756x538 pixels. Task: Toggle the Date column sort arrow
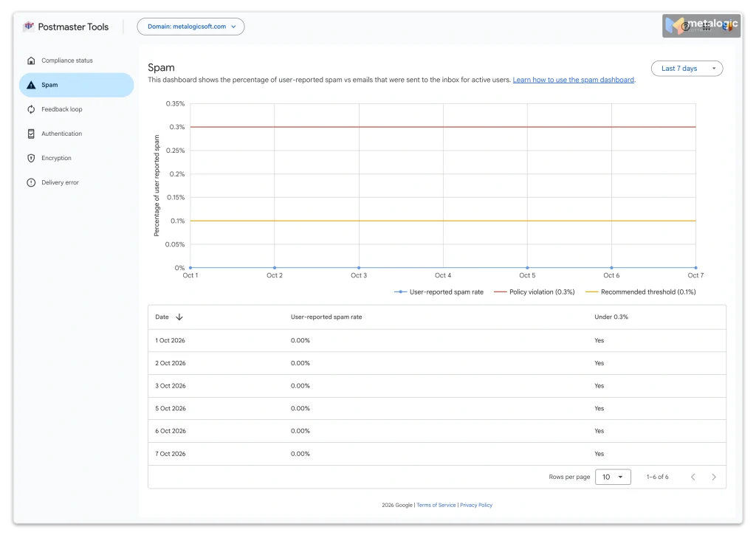pos(179,317)
